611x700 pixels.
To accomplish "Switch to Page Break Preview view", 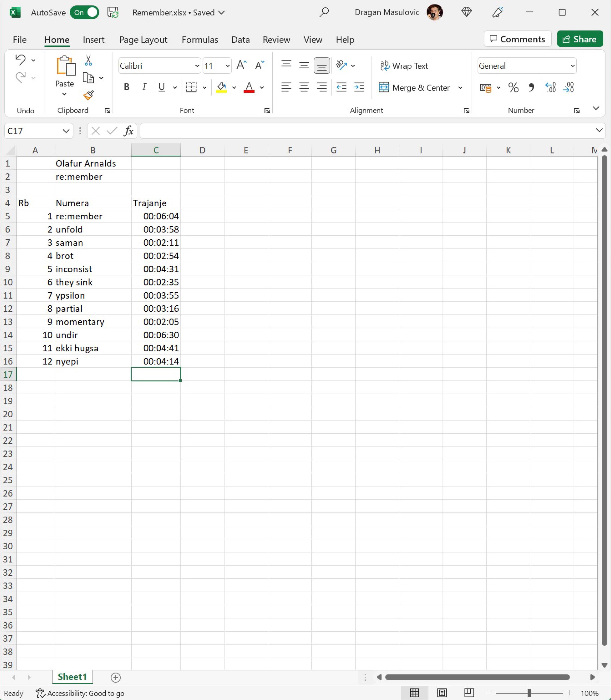I will click(x=469, y=693).
